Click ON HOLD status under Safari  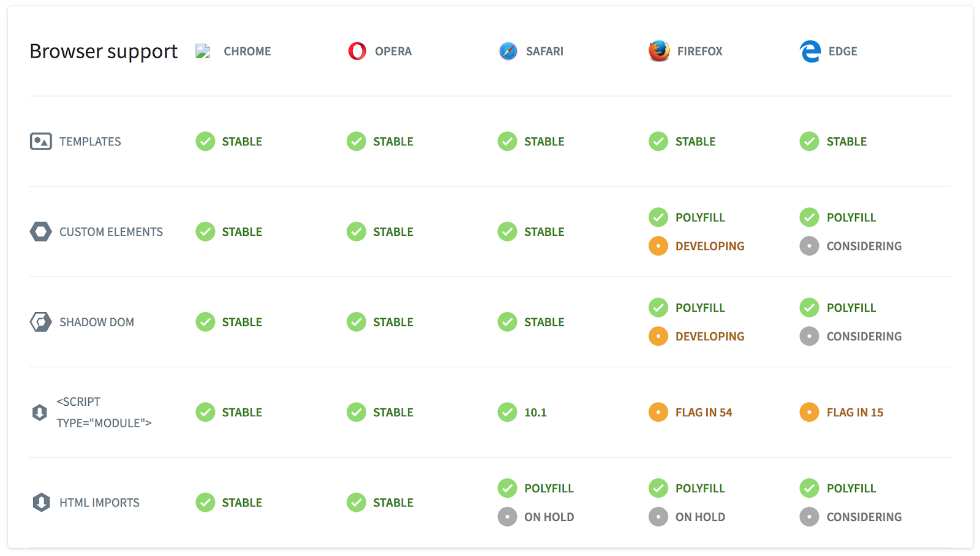tap(549, 517)
